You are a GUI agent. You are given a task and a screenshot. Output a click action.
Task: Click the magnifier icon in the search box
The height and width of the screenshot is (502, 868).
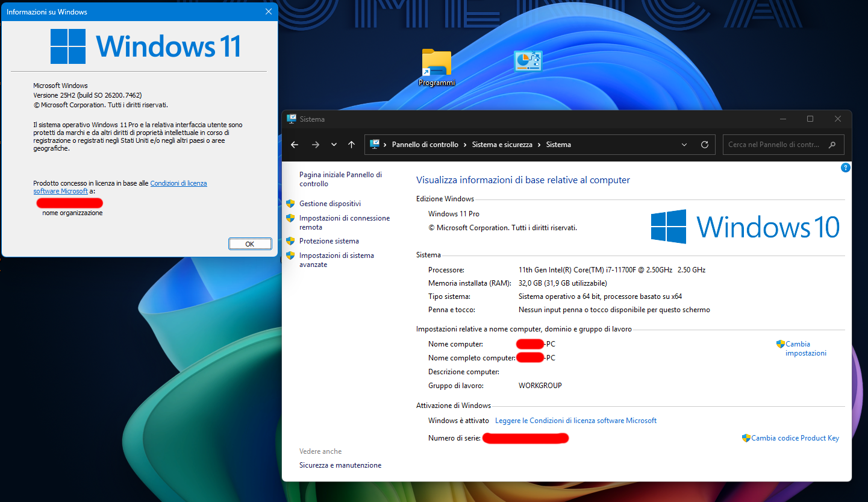point(832,145)
